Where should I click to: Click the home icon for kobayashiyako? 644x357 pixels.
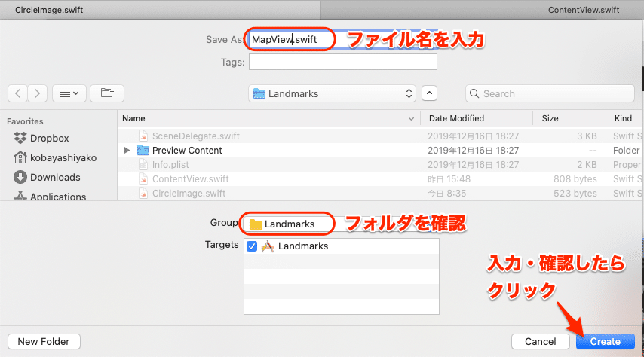[x=20, y=157]
